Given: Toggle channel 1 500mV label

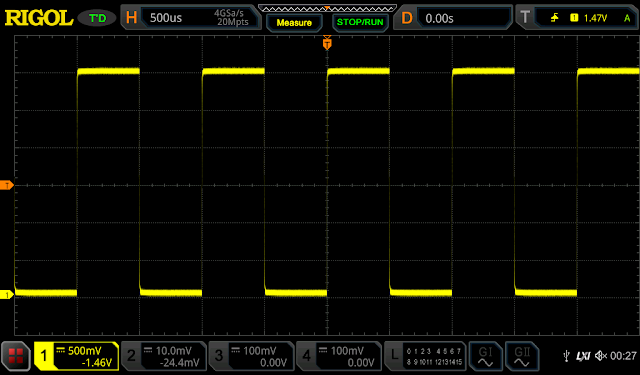Looking at the screenshot, I should pyautogui.click(x=76, y=356).
